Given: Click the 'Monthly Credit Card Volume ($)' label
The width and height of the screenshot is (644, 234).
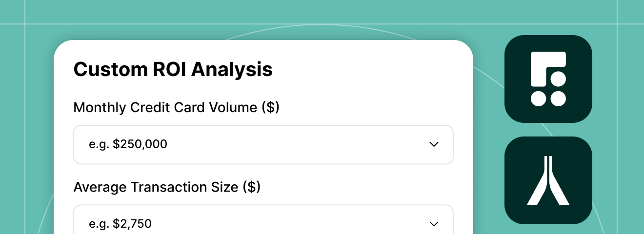Looking at the screenshot, I should point(176,107).
